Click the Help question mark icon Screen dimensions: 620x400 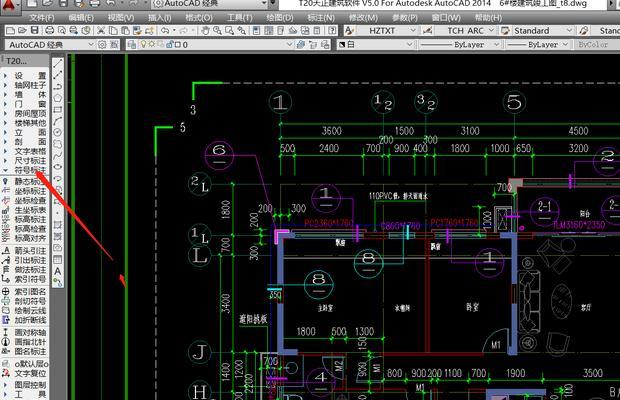(x=333, y=30)
